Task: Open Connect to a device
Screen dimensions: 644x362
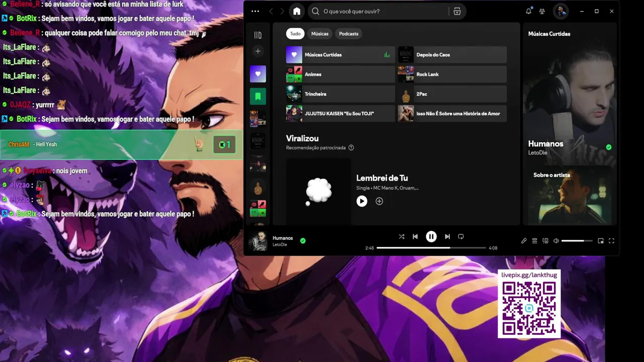Action: (x=545, y=241)
